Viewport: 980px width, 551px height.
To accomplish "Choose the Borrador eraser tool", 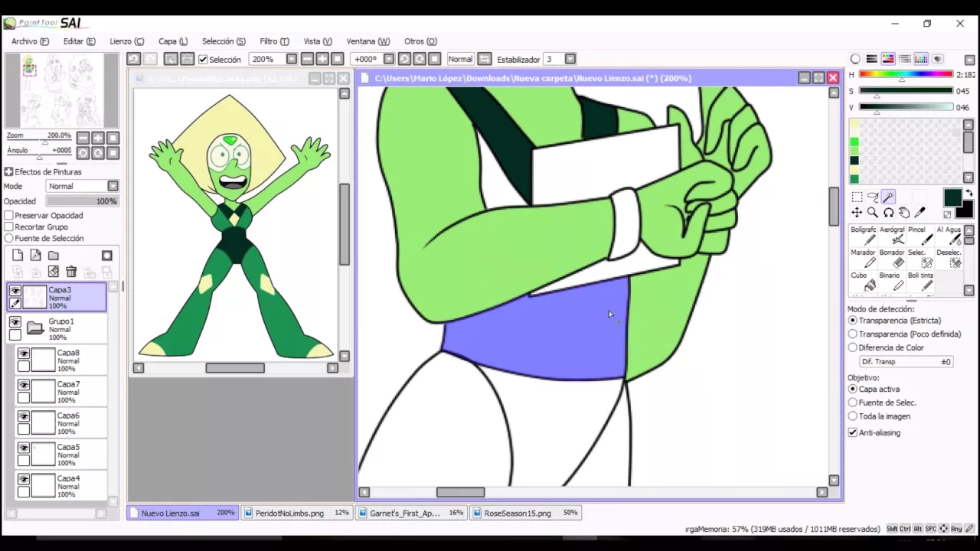I will [892, 259].
